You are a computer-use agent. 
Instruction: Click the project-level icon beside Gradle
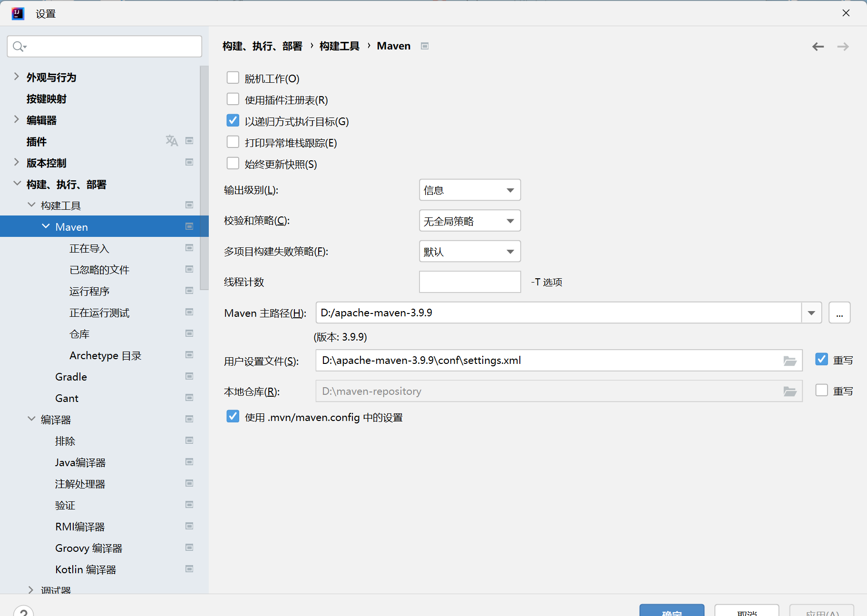click(189, 376)
